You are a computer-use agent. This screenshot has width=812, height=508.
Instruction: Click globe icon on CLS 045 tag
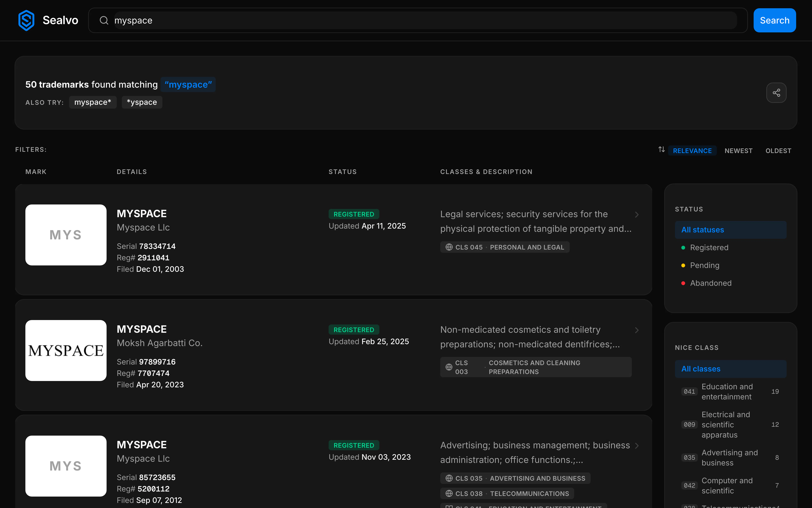[x=449, y=247]
